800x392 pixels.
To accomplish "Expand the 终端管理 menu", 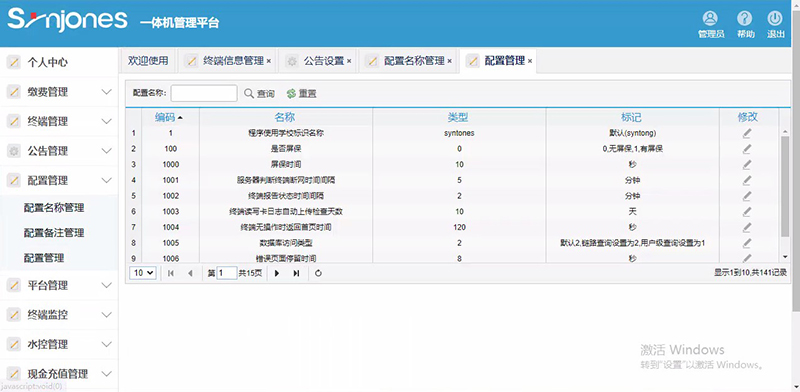I will pos(107,121).
